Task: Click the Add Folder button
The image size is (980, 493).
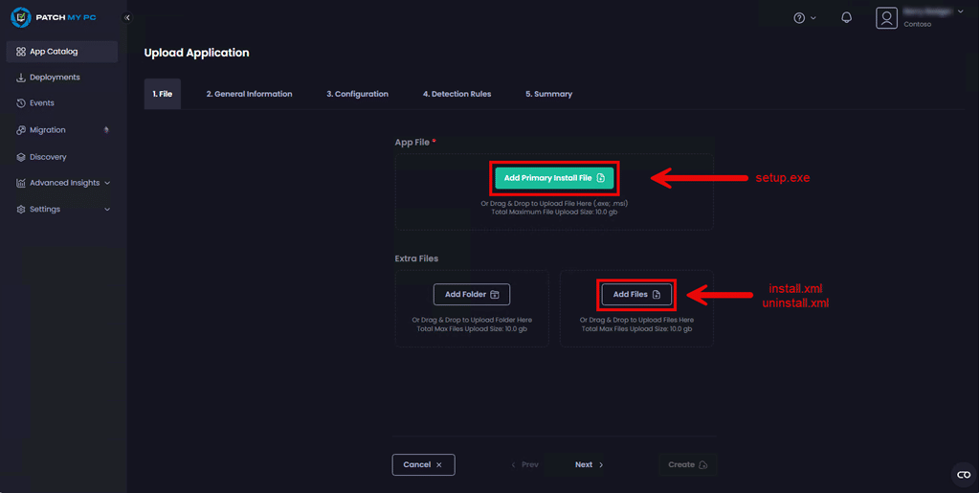Action: point(471,295)
